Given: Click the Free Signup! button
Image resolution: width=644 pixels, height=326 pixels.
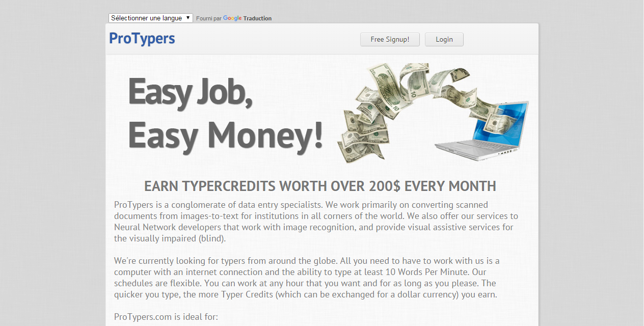Looking at the screenshot, I should 390,39.
